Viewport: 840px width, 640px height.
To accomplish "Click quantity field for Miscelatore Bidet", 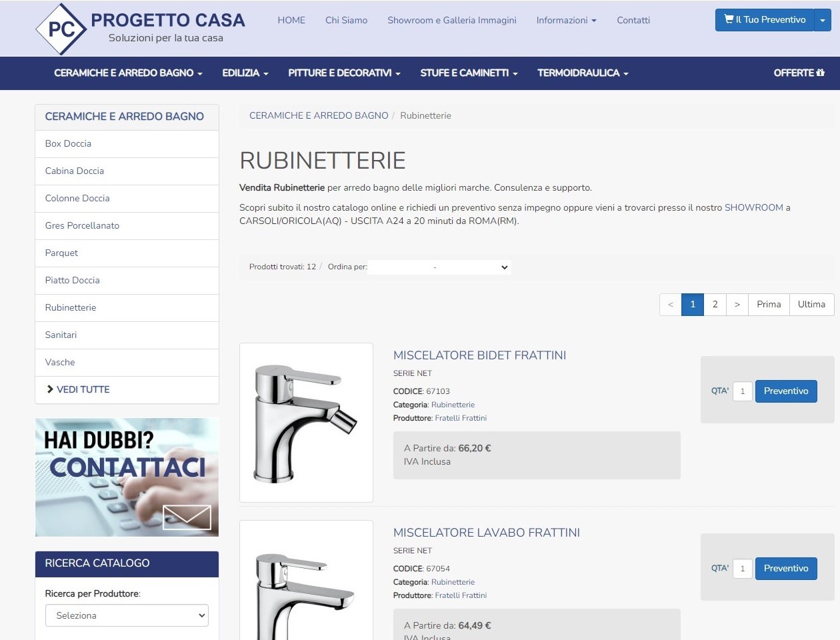I will coord(743,391).
